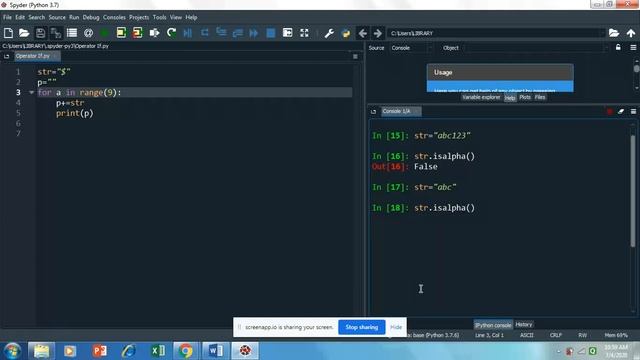Click the Hide link on sharing bar
640x360 pixels.
(x=396, y=327)
